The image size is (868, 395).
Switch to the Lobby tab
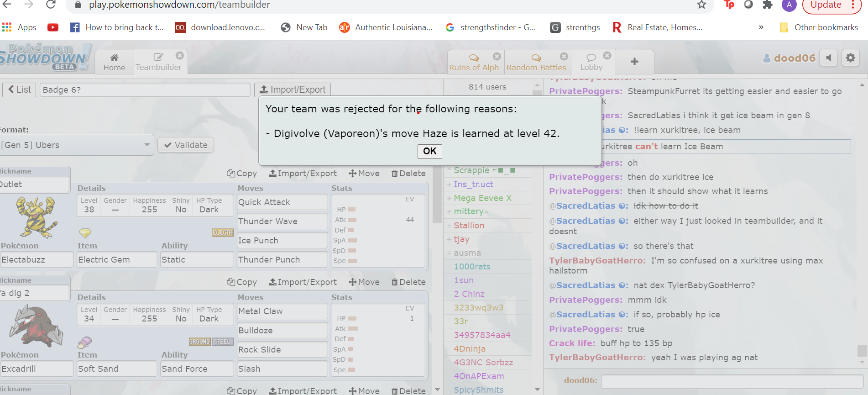coord(591,62)
